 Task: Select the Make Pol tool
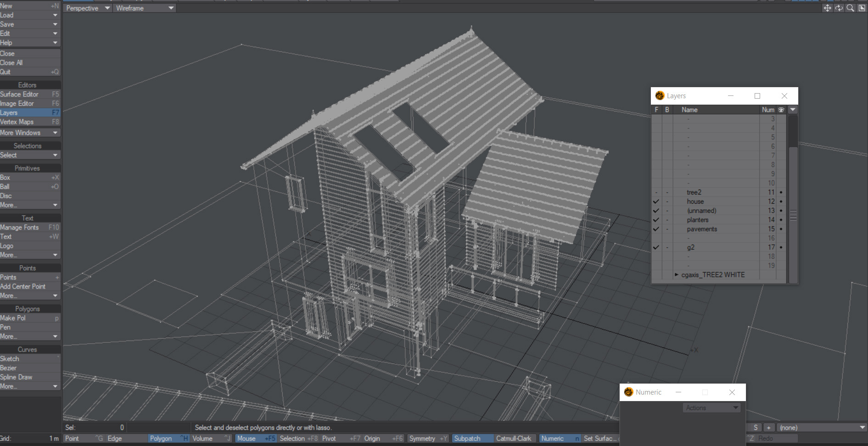pyautogui.click(x=30, y=318)
